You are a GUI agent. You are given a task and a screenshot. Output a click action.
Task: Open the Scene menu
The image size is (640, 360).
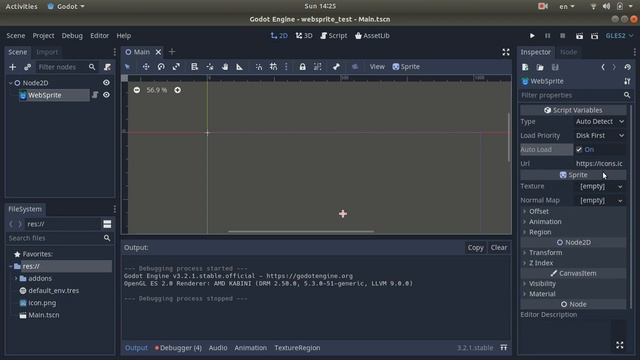pos(16,36)
